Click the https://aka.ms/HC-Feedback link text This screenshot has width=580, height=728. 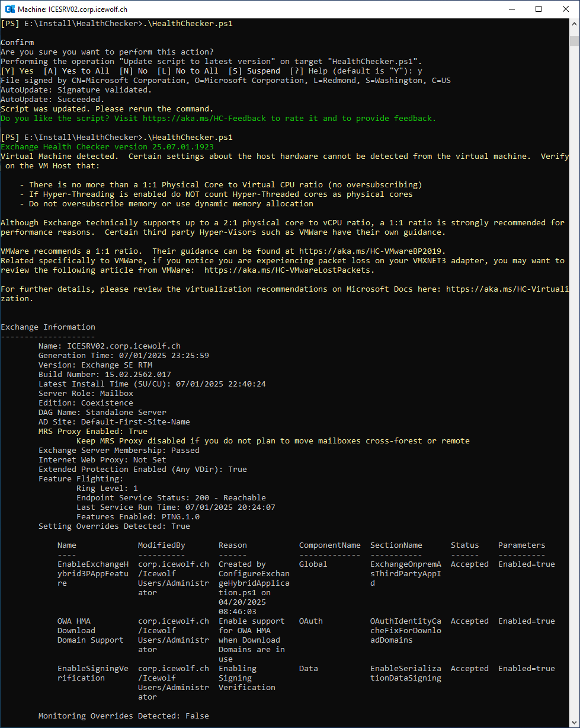coord(204,119)
